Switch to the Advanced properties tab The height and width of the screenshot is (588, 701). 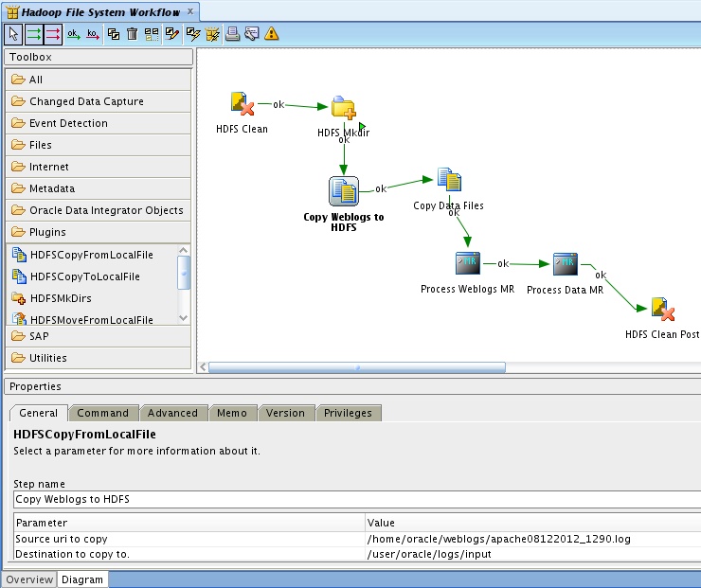click(x=172, y=413)
